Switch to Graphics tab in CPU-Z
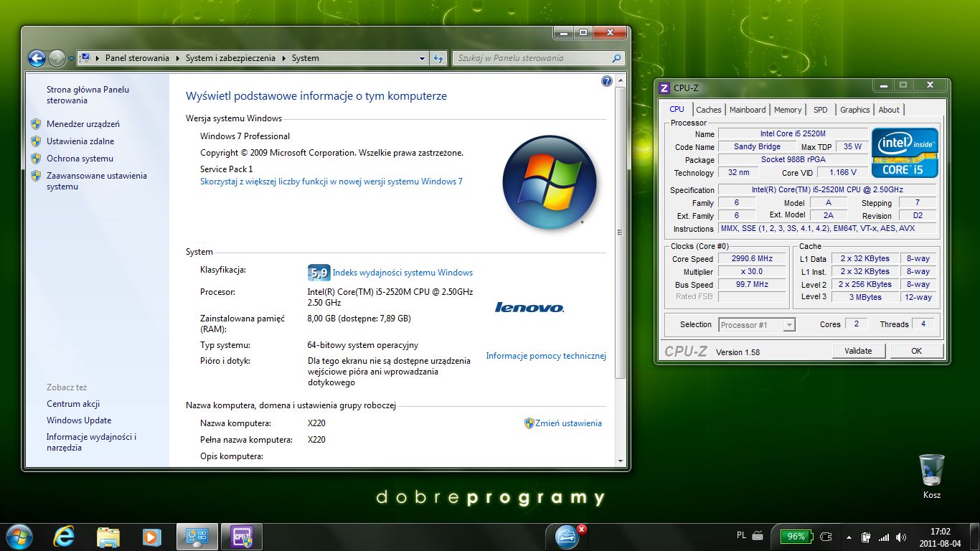 pyautogui.click(x=855, y=110)
